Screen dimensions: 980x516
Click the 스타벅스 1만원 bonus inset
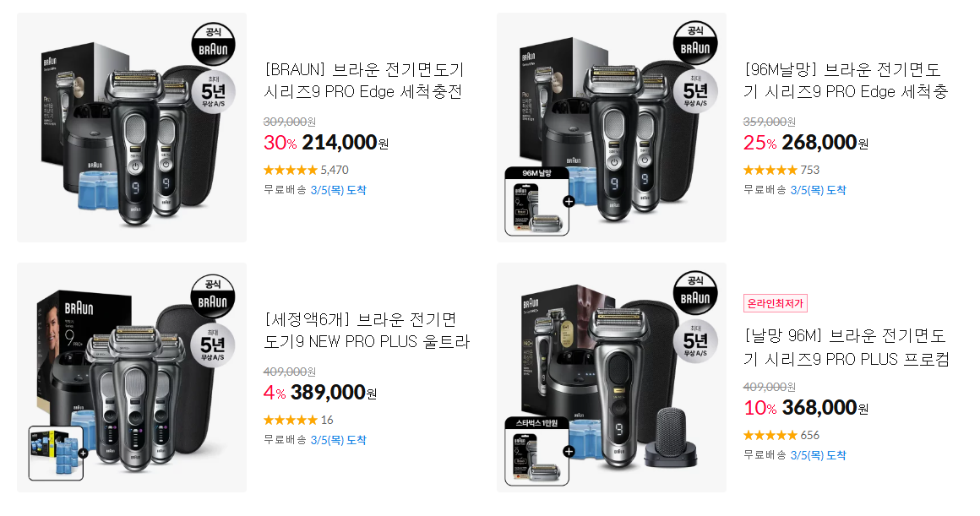[x=536, y=451]
